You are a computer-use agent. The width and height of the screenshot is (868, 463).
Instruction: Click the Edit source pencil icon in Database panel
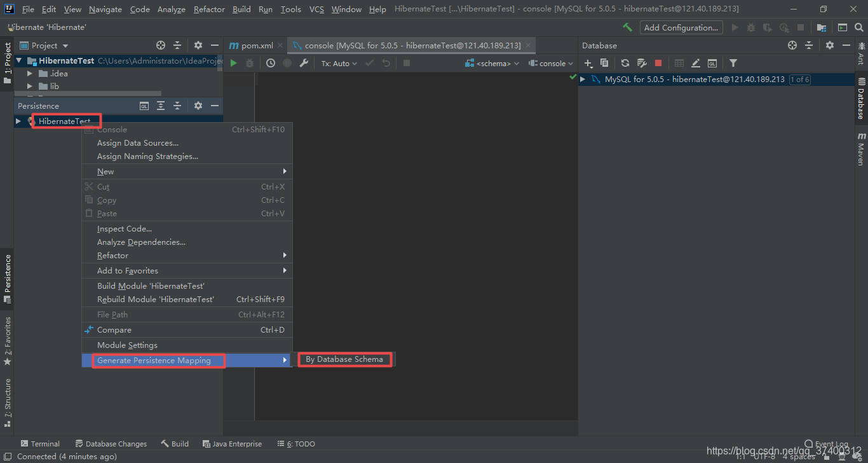(696, 63)
